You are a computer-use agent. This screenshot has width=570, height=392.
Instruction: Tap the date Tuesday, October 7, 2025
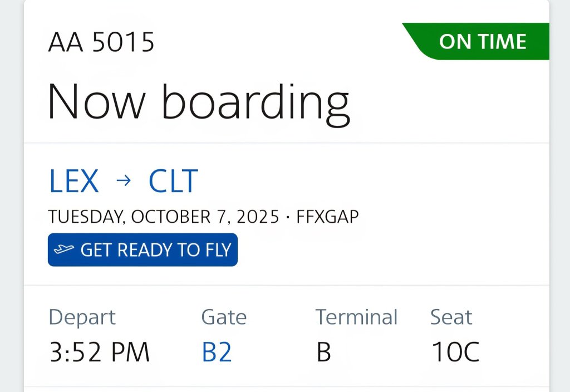(164, 217)
